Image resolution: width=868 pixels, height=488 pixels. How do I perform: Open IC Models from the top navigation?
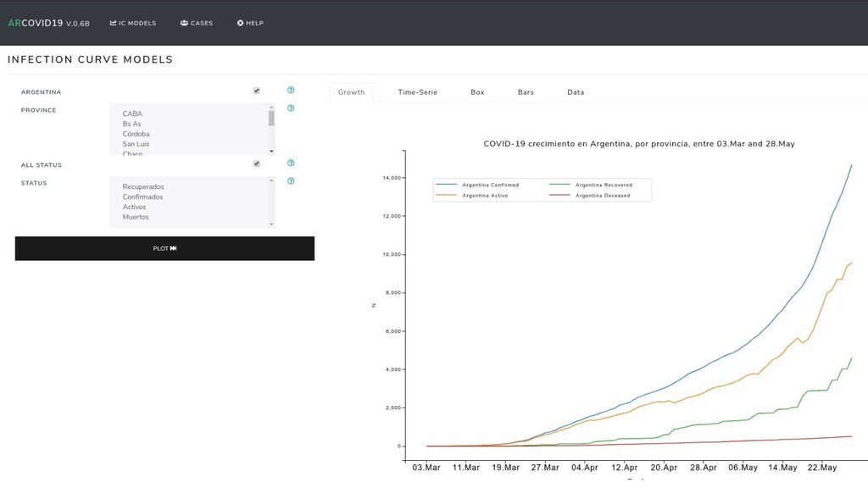[x=133, y=23]
